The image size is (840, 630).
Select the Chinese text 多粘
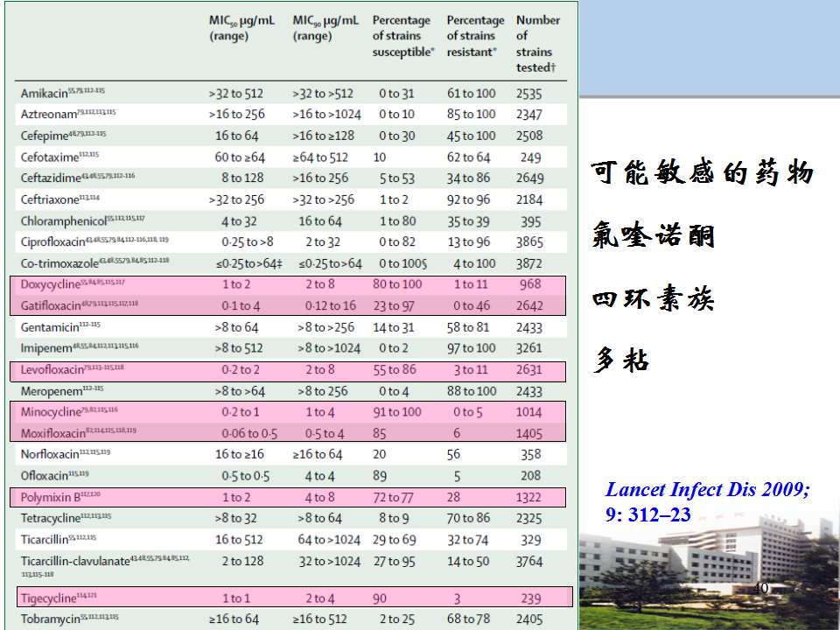tap(621, 359)
